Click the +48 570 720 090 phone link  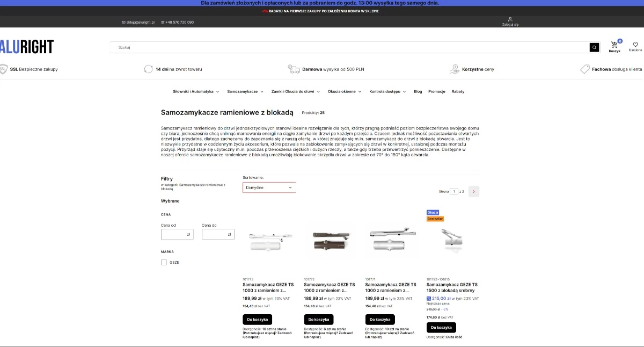click(x=180, y=22)
